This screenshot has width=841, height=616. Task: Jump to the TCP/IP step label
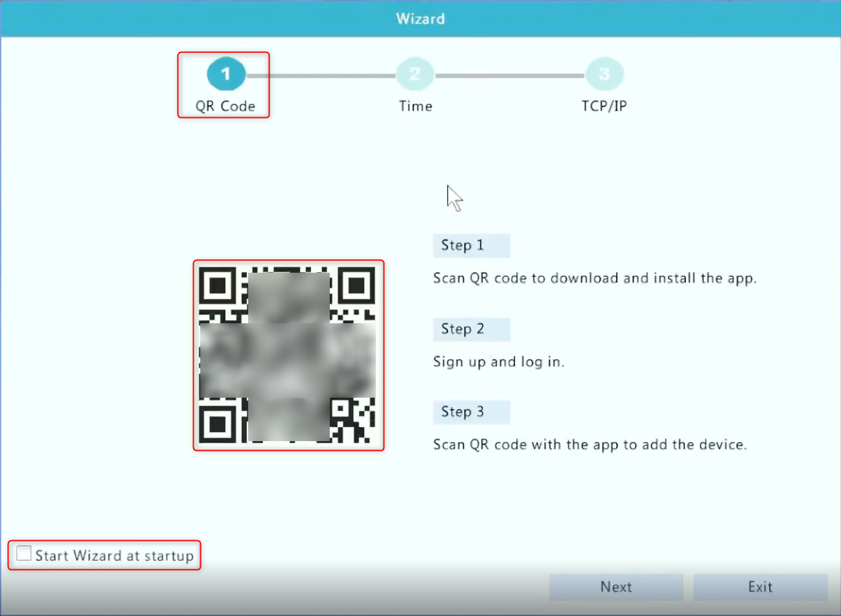click(x=605, y=106)
